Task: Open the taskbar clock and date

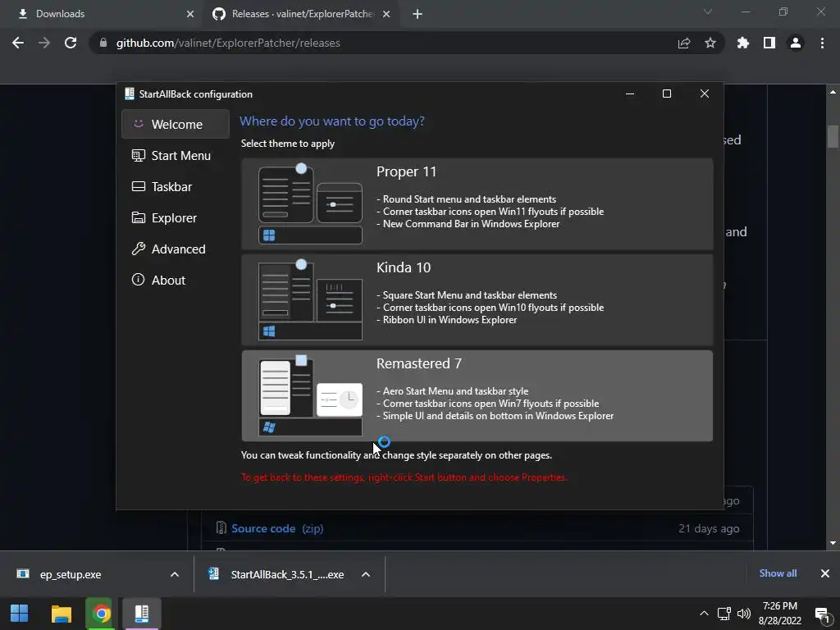Action: tap(780, 614)
